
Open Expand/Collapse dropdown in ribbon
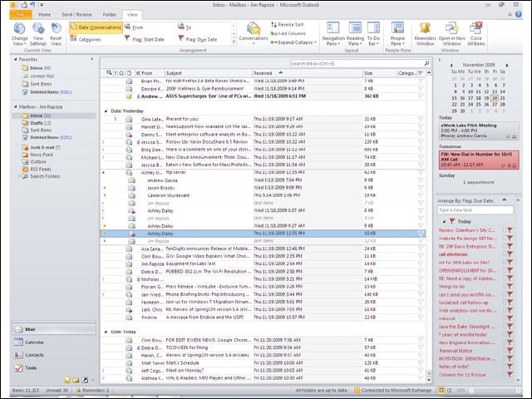tap(293, 42)
